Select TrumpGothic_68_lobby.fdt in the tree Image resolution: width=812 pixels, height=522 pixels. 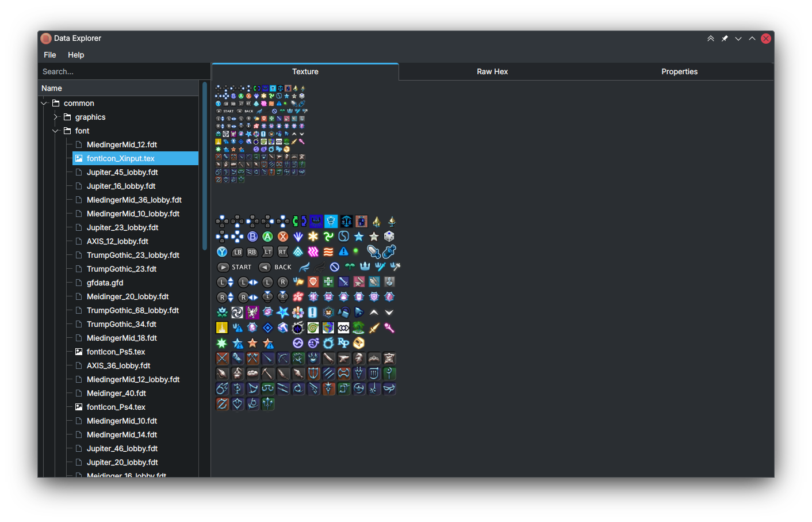pos(133,310)
